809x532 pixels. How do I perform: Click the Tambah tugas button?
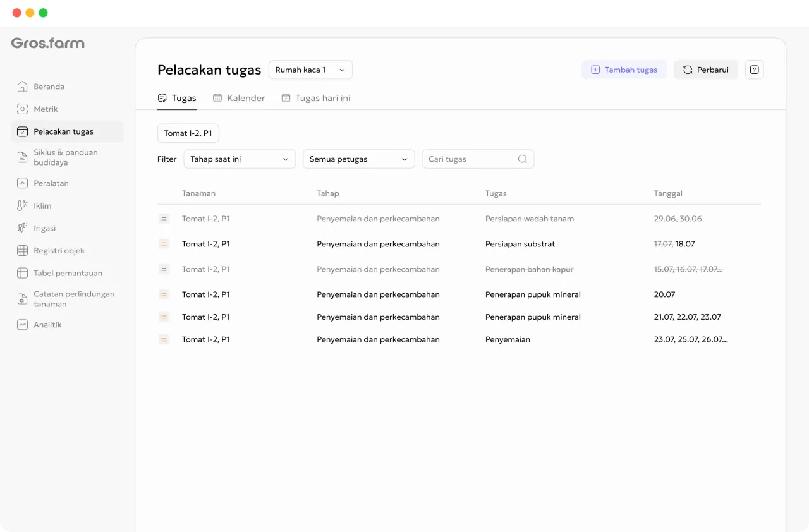pyautogui.click(x=624, y=70)
